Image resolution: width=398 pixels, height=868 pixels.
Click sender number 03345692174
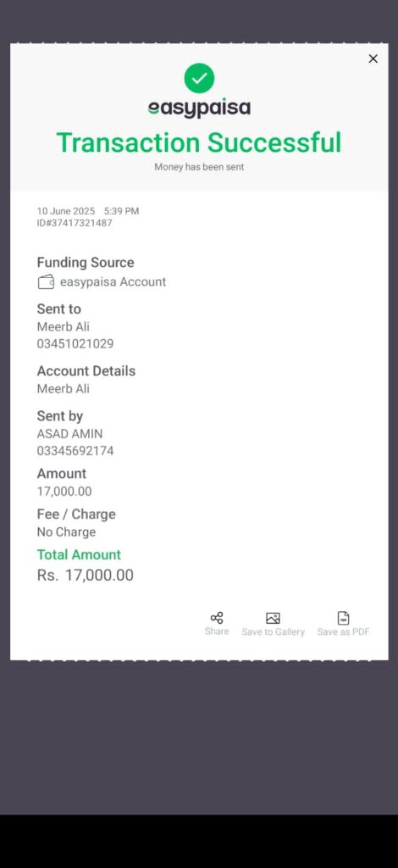tap(75, 451)
